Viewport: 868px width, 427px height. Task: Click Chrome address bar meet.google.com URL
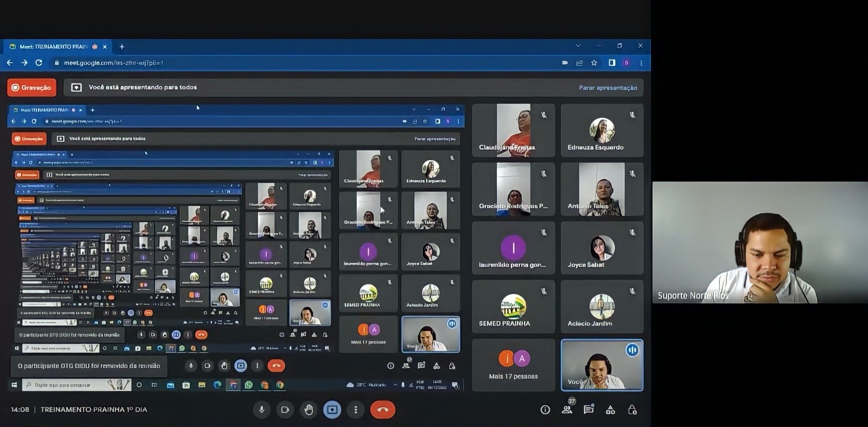113,63
